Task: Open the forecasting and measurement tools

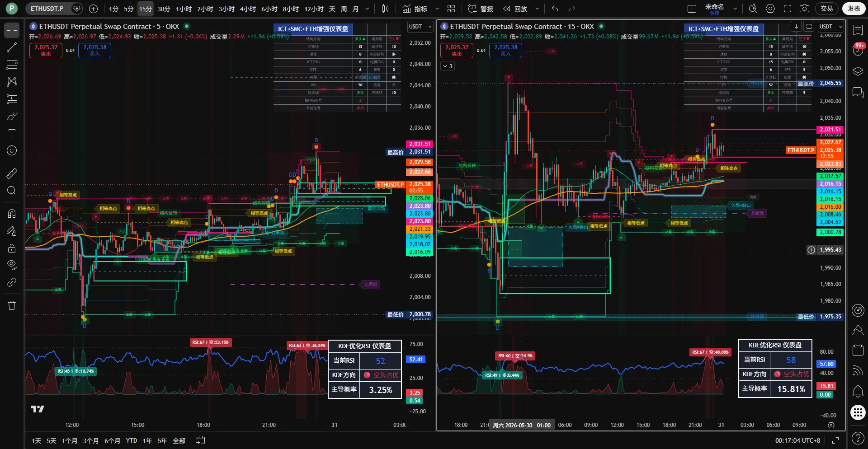Action: click(12, 99)
